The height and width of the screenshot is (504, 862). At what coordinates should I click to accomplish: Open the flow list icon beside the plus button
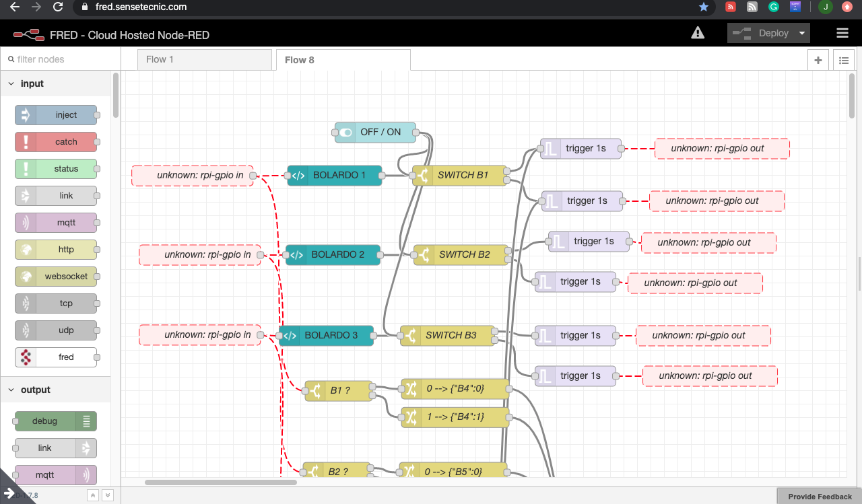843,59
